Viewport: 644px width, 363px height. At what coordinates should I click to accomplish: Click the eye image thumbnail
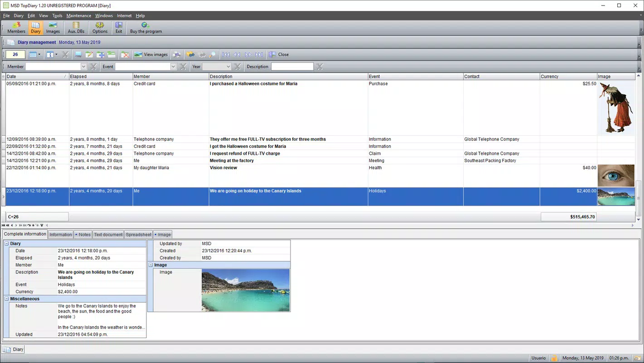pos(616,176)
